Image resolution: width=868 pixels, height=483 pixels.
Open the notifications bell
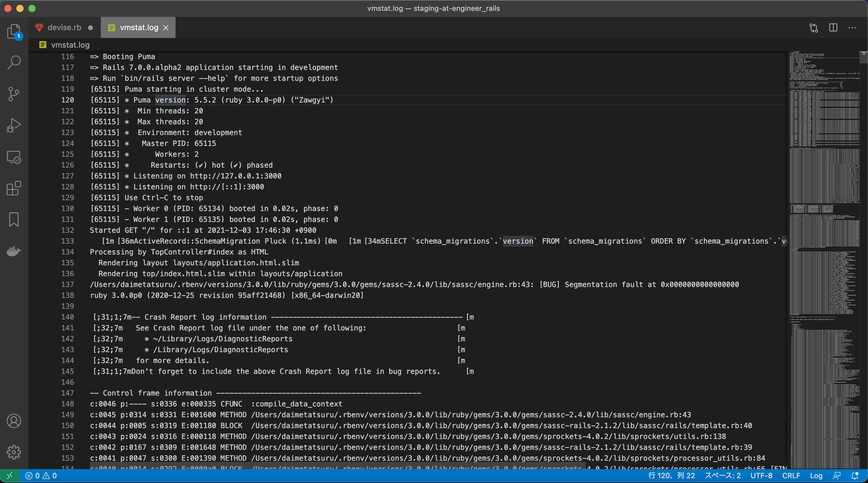(x=855, y=475)
